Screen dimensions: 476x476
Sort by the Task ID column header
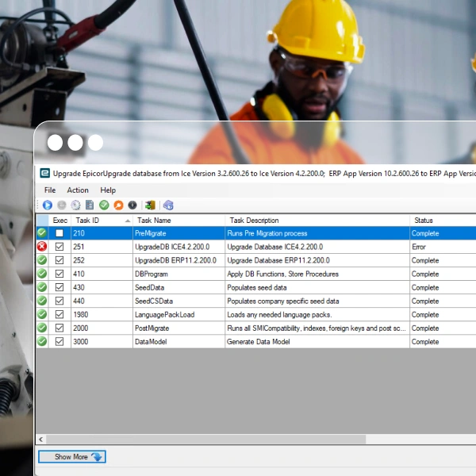pos(102,221)
